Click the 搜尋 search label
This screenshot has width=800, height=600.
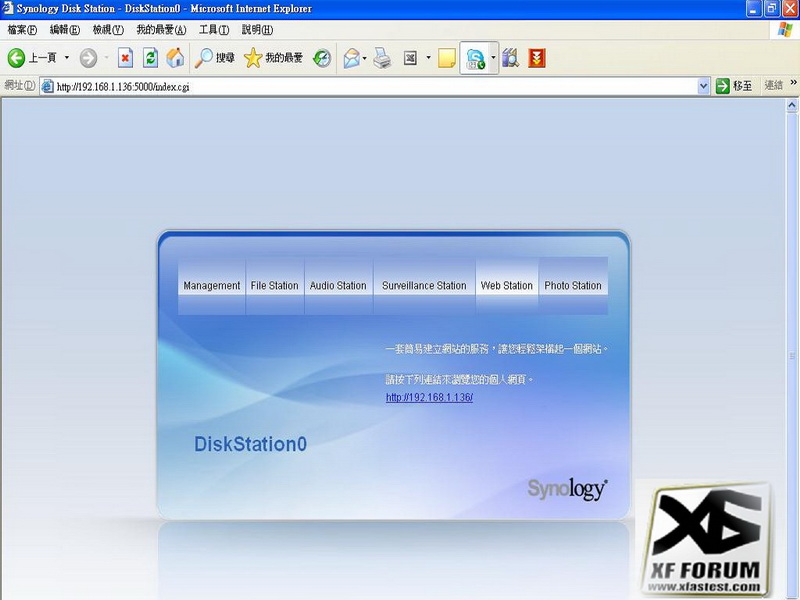tap(225, 58)
